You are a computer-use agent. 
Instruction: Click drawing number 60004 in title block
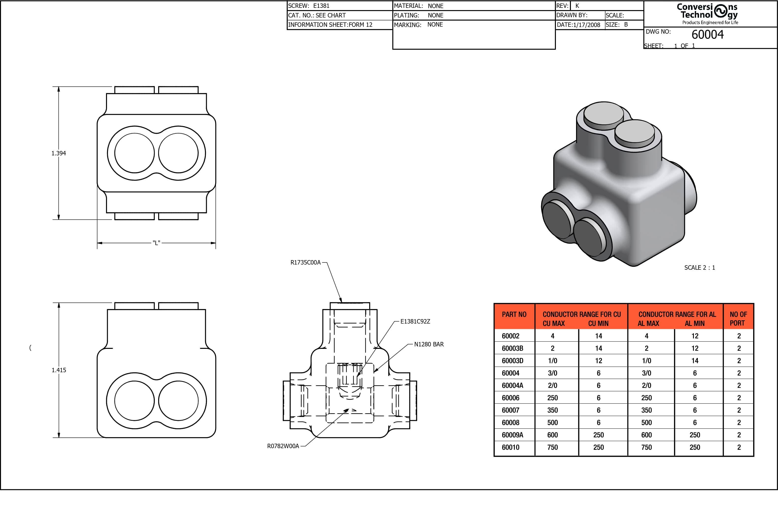pos(707,35)
